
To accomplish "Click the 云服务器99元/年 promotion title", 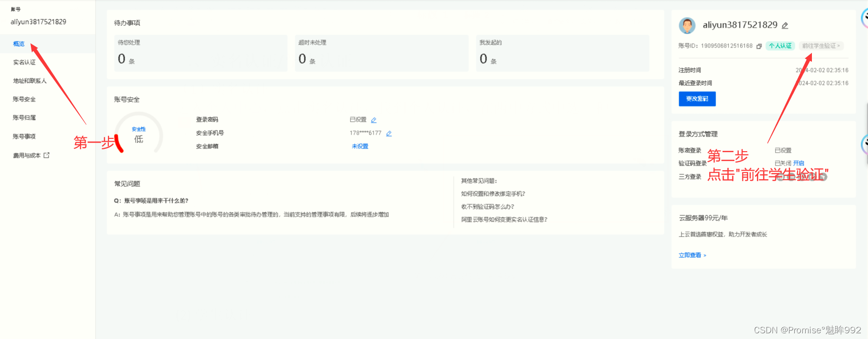I will (703, 218).
